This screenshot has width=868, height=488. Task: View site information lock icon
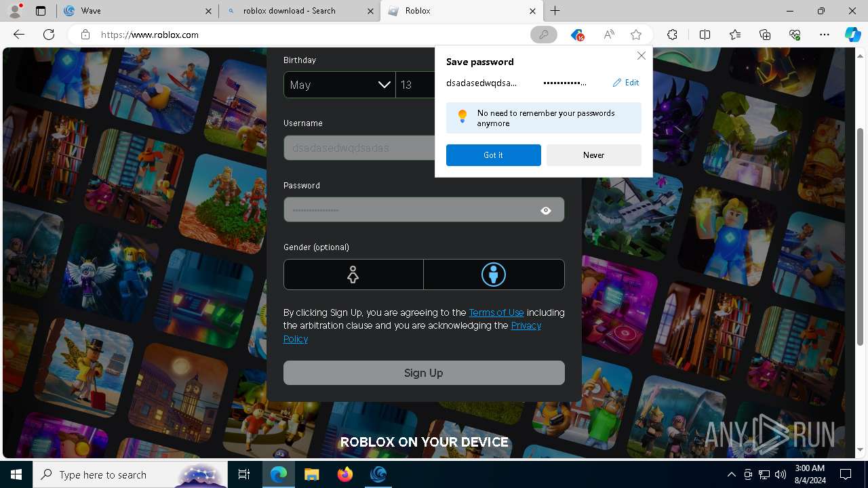[x=85, y=35]
